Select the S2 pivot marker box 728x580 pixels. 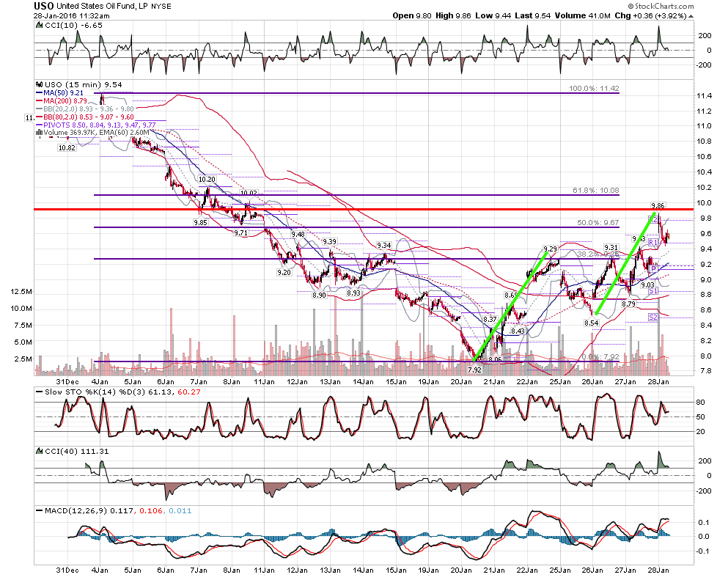click(652, 317)
